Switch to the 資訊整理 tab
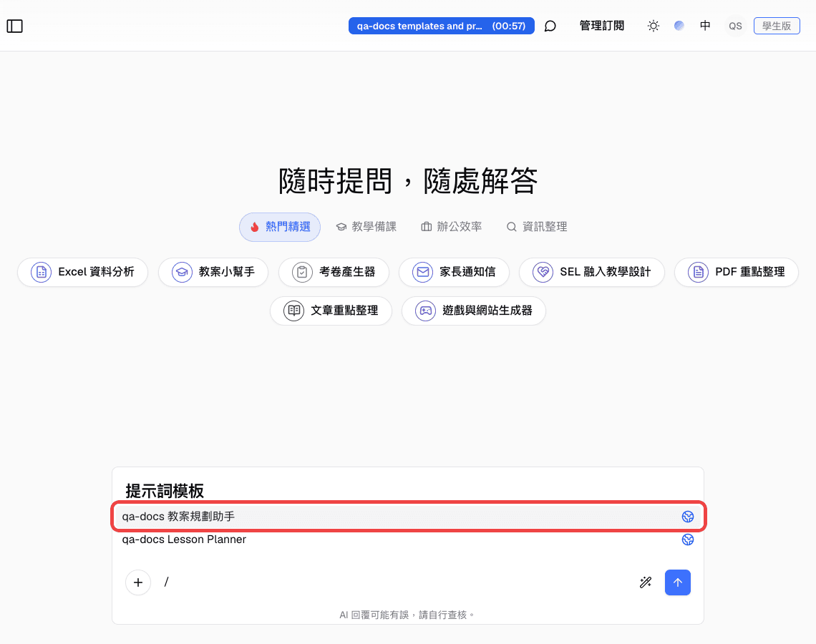This screenshot has width=816, height=644. pos(537,227)
